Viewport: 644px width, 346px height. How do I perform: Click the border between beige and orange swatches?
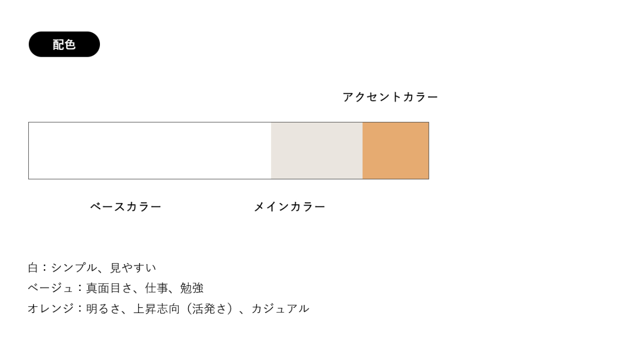363,150
